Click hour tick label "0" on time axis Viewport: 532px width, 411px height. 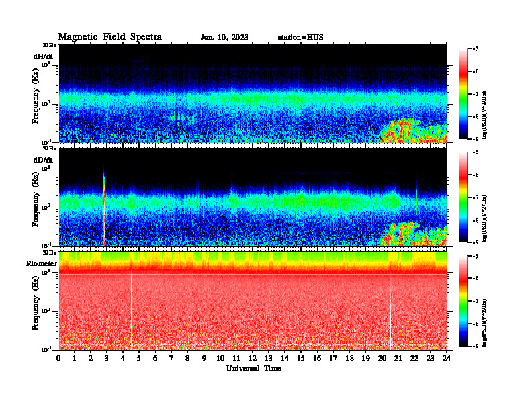coord(58,358)
